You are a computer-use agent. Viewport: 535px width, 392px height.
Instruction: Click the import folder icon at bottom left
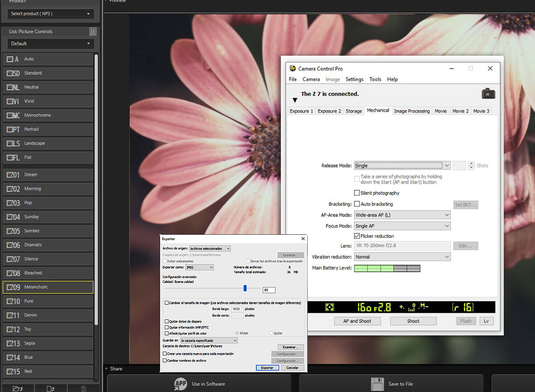(17, 388)
